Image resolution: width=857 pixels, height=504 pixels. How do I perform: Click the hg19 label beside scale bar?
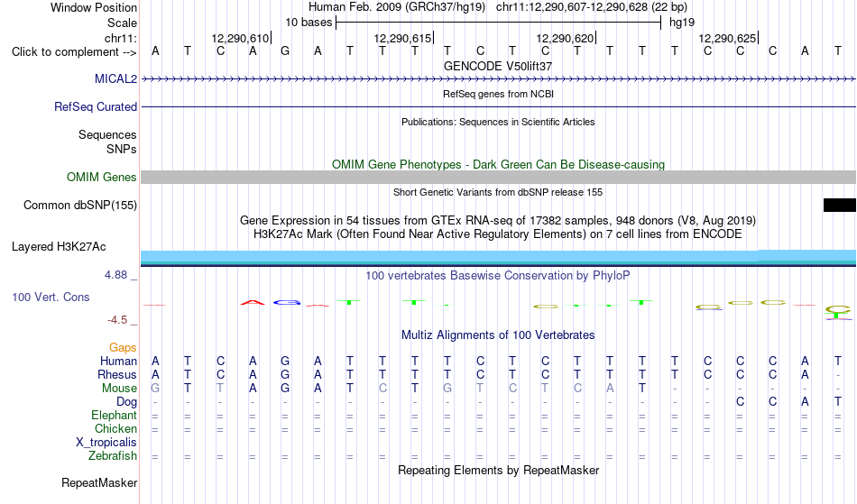682,23
